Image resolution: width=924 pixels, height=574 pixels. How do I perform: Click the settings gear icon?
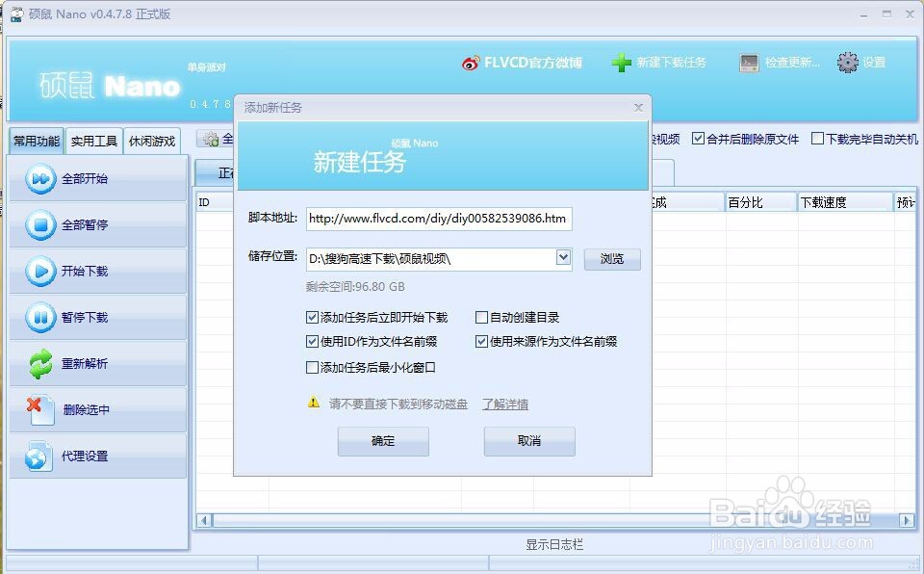pyautogui.click(x=848, y=63)
